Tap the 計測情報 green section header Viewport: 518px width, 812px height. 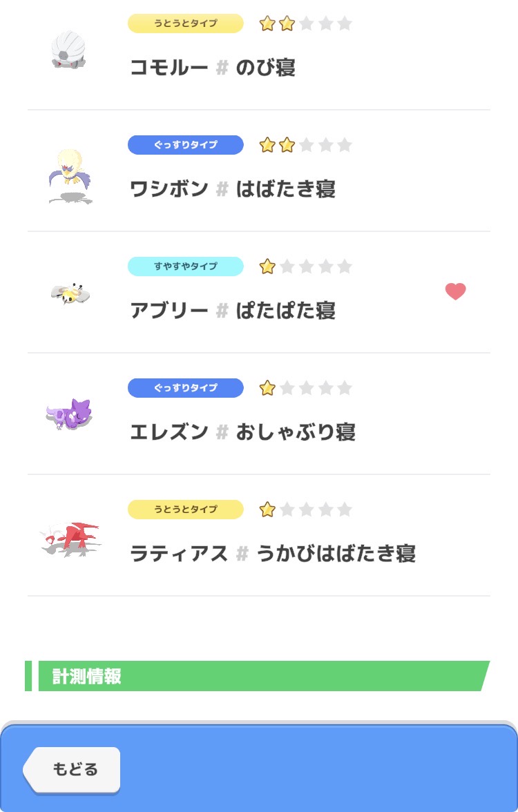tap(257, 676)
